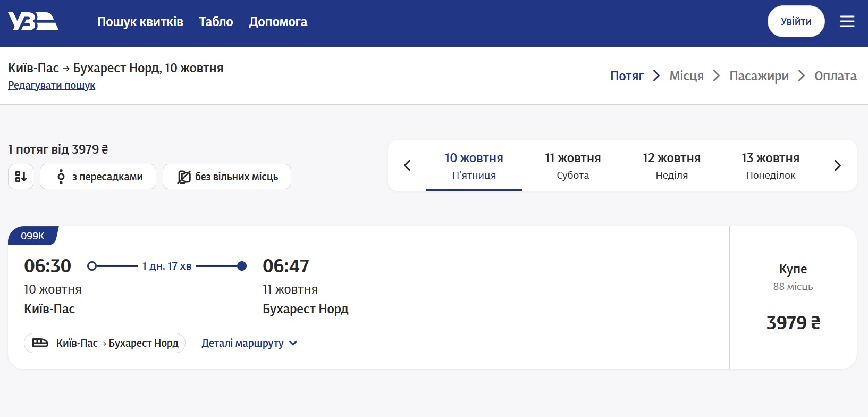The height and width of the screenshot is (417, 868).
Task: Select the 11 жовтня Субота tab
Action: 572,165
